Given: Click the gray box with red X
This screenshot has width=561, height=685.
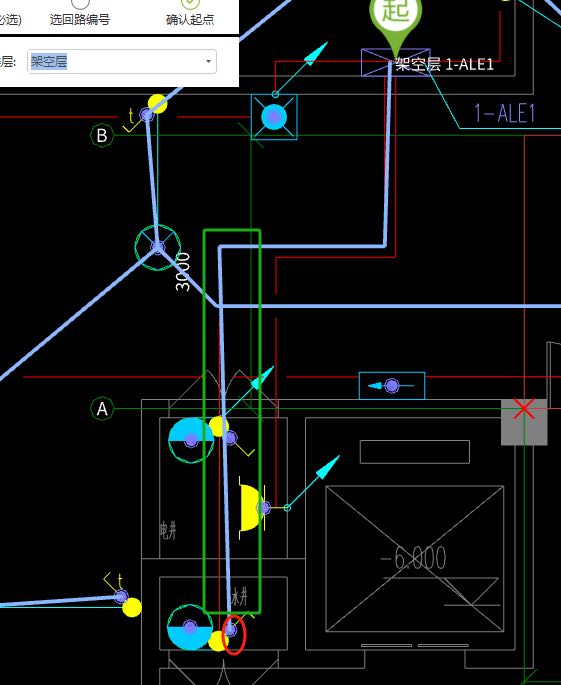Looking at the screenshot, I should [x=524, y=422].
